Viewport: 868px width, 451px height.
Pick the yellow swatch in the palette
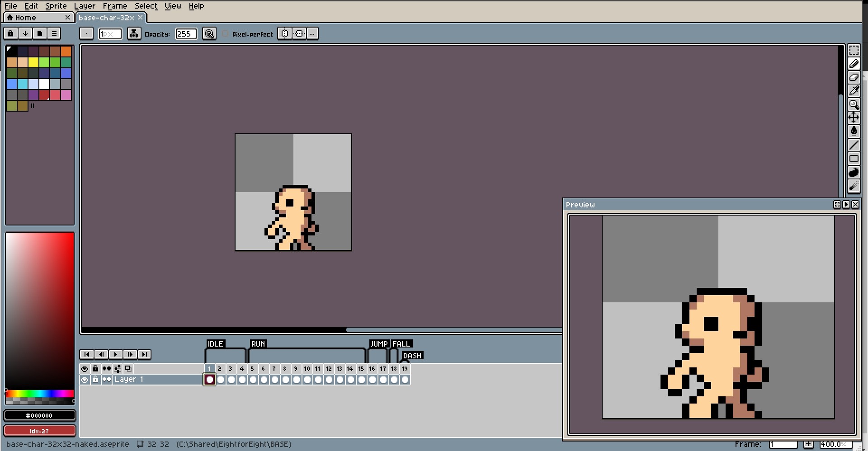tap(33, 62)
